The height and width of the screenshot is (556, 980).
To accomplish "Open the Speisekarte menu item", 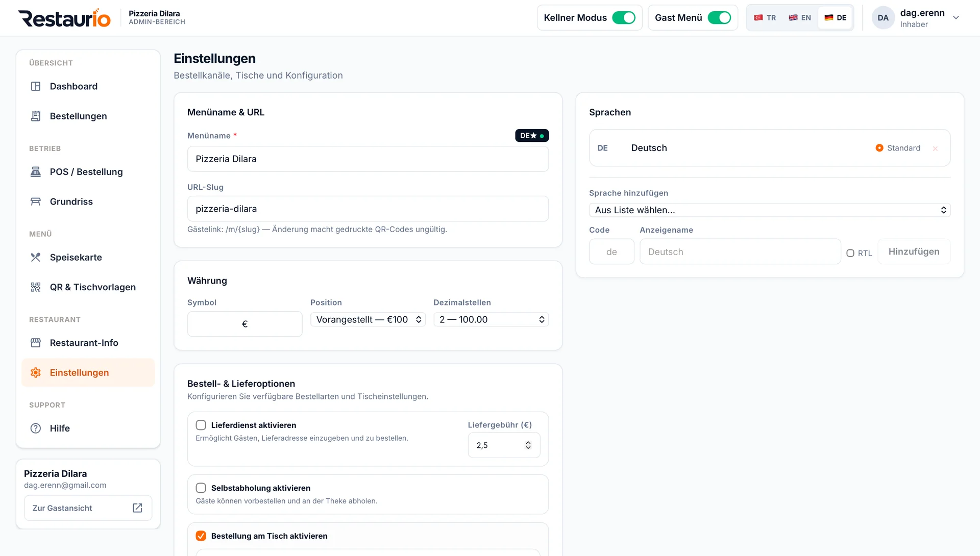I will pyautogui.click(x=88, y=258).
